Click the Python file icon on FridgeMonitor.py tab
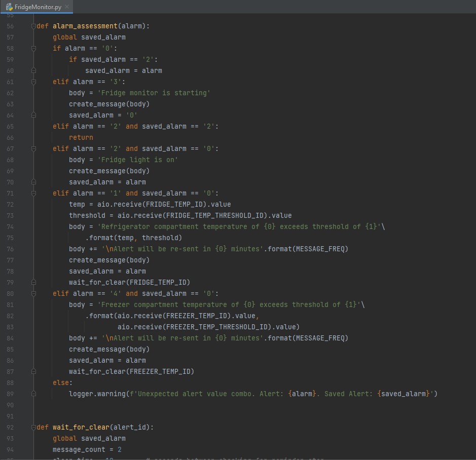 tap(9, 7)
